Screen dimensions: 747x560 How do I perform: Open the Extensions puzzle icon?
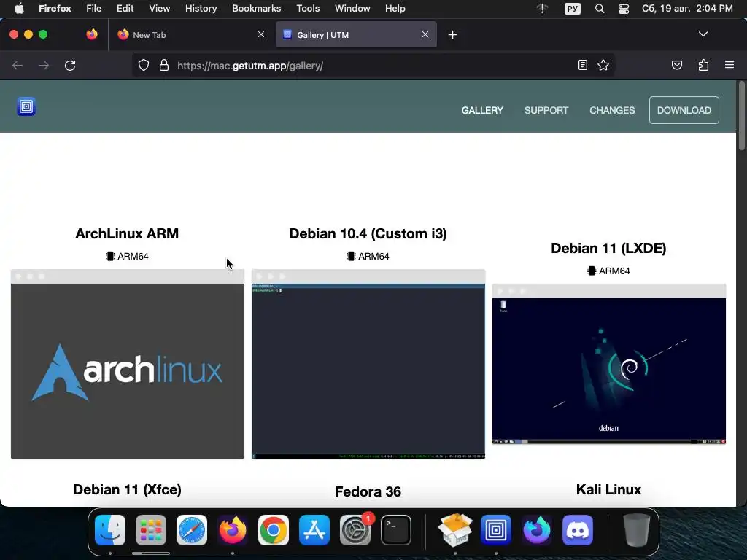tap(704, 65)
